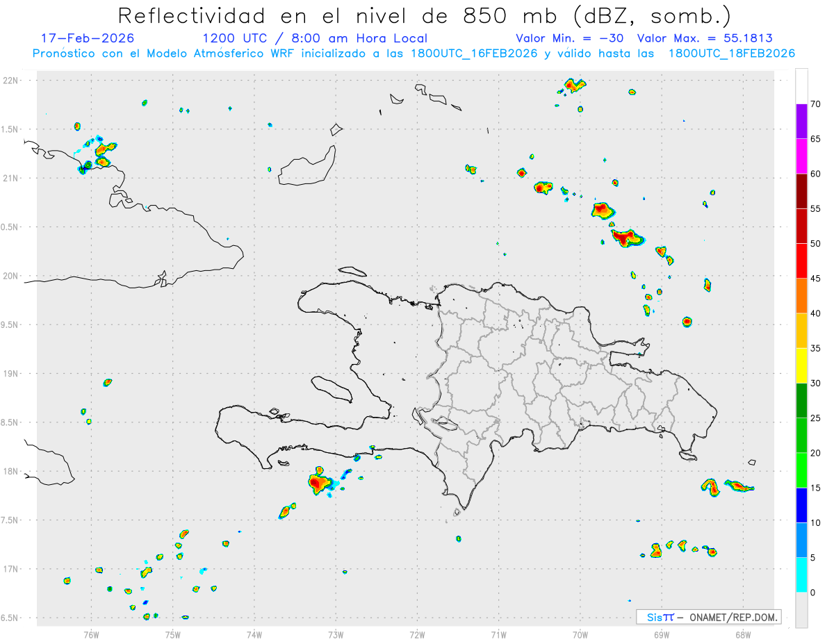Click the colorbar value label '65'
The height and width of the screenshot is (644, 834).
click(x=816, y=139)
